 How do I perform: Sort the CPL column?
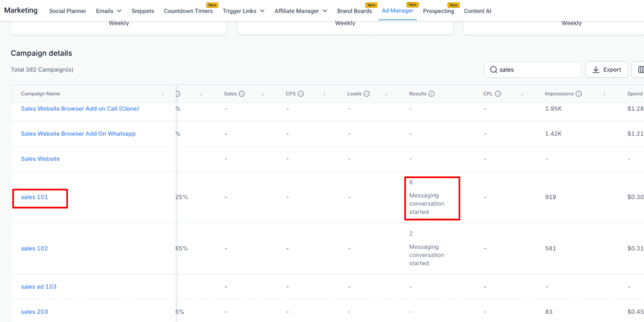click(x=522, y=94)
